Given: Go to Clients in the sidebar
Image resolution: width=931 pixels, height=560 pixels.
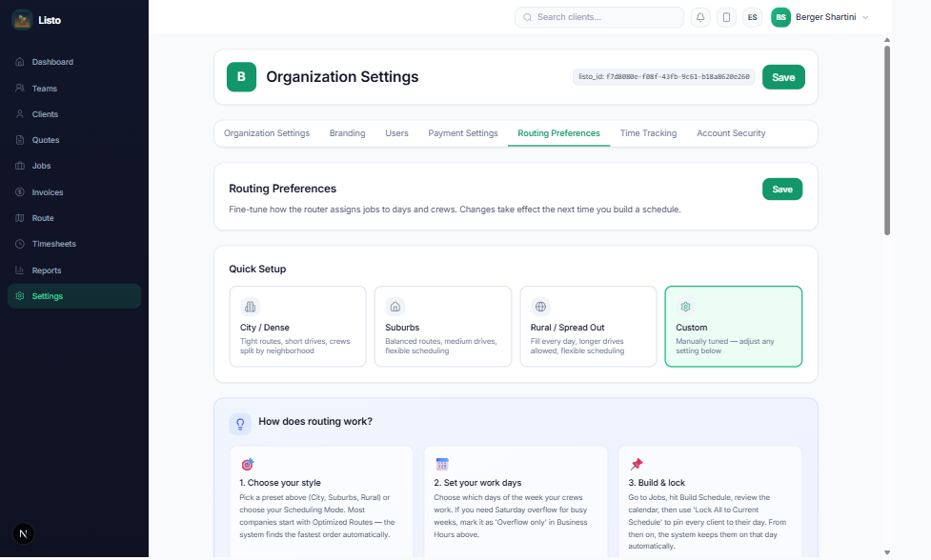Looking at the screenshot, I should click(74, 114).
